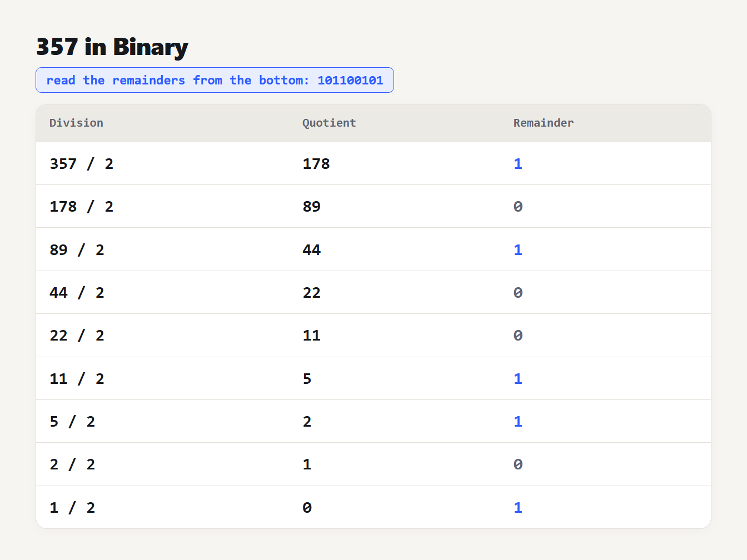Click the "Division" column header
Screen dimensions: 747x560
(76, 123)
